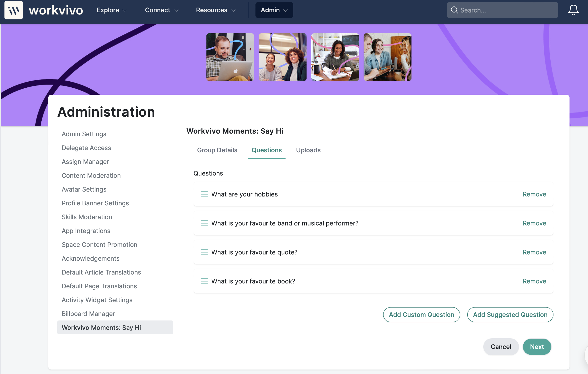Switch to the Uploads tab
This screenshot has height=374, width=588.
click(308, 150)
